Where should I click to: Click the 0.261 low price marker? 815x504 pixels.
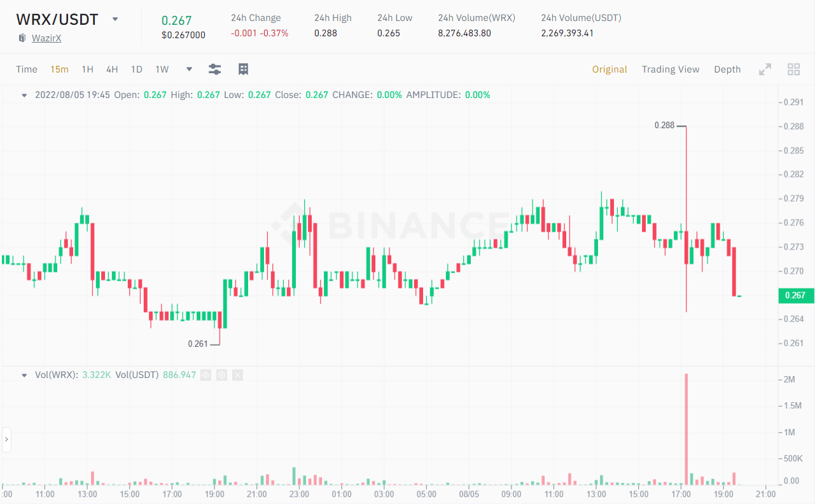(198, 344)
